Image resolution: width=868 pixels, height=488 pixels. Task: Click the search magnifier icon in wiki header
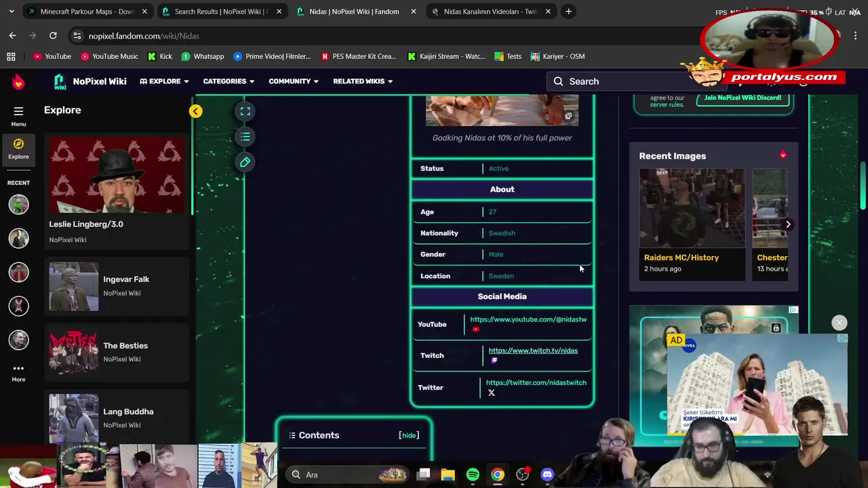tap(558, 81)
